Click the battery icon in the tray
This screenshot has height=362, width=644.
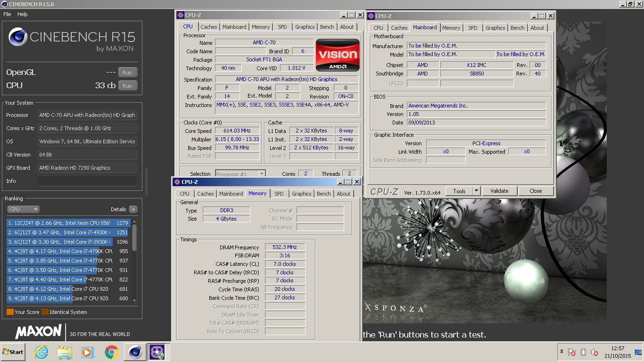(x=583, y=352)
